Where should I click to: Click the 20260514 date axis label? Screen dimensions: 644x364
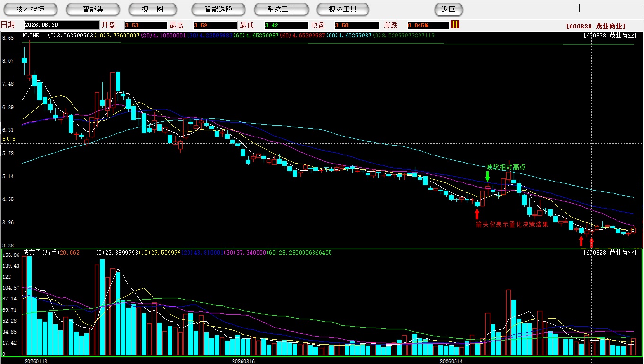click(x=451, y=361)
